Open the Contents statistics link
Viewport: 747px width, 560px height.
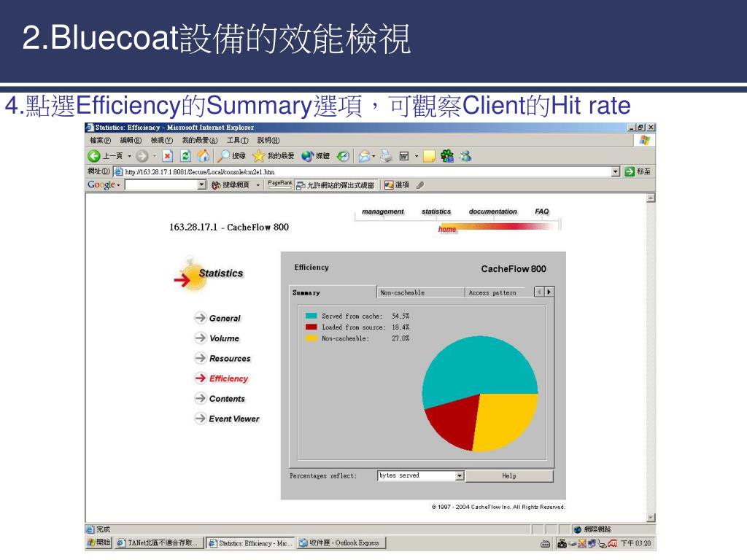pyautogui.click(x=220, y=399)
